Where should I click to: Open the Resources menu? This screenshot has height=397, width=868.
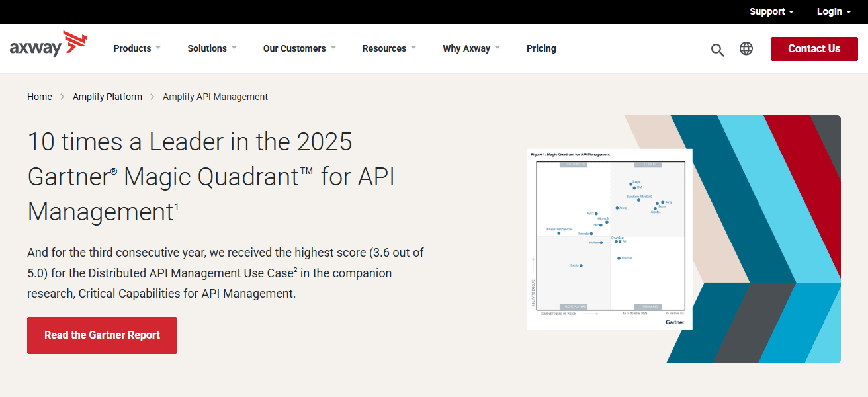(389, 48)
